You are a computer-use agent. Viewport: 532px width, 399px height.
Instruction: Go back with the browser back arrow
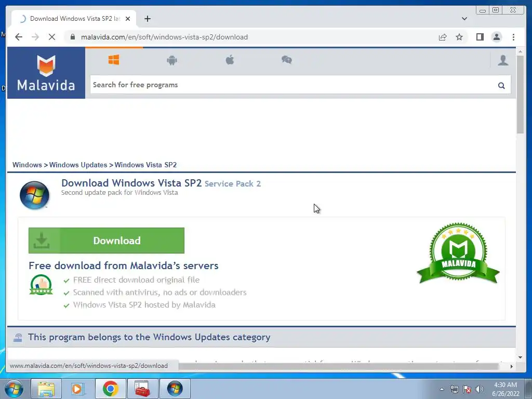click(x=19, y=37)
